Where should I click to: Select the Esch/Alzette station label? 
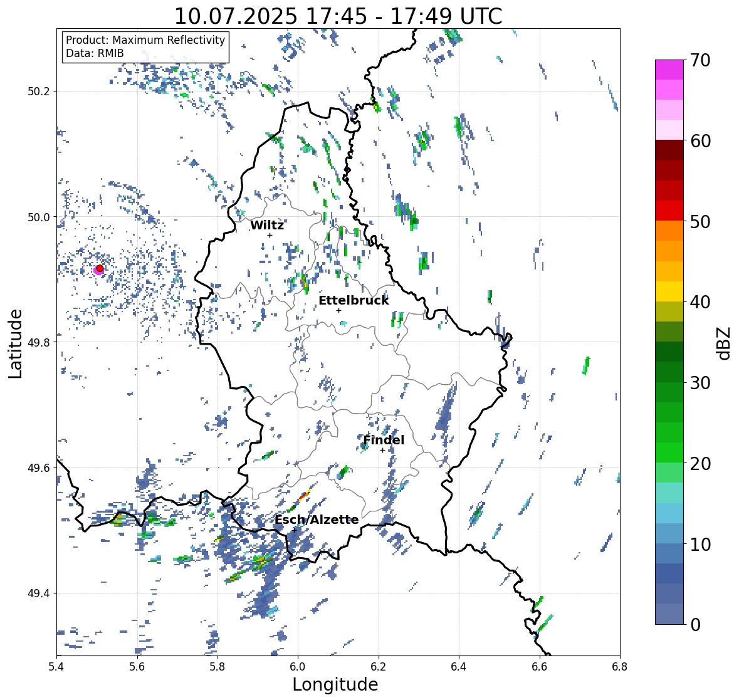[317, 520]
